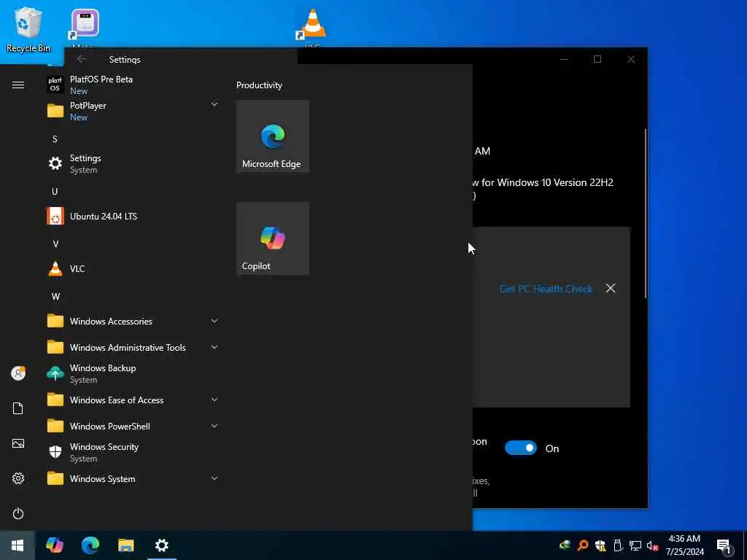
Task: Open the green globe tray icon
Action: (565, 545)
